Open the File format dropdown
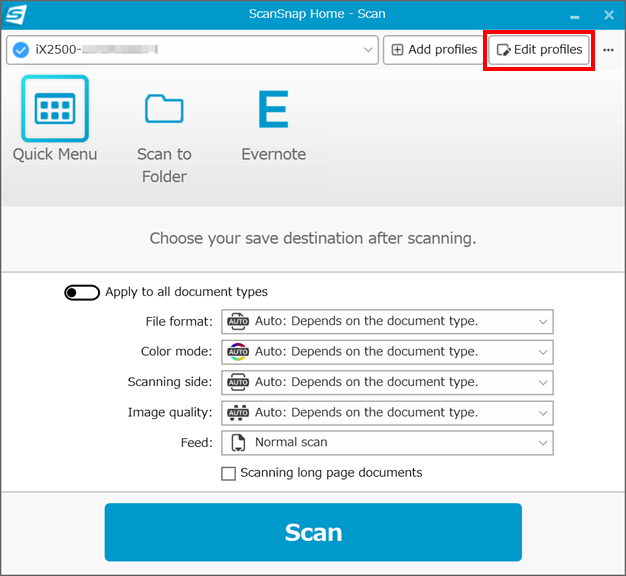Screen dimensions: 626x576 pyautogui.click(x=387, y=321)
